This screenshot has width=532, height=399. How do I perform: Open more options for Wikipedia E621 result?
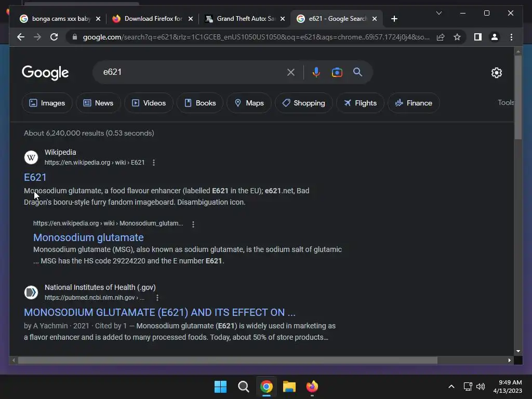coord(154,163)
